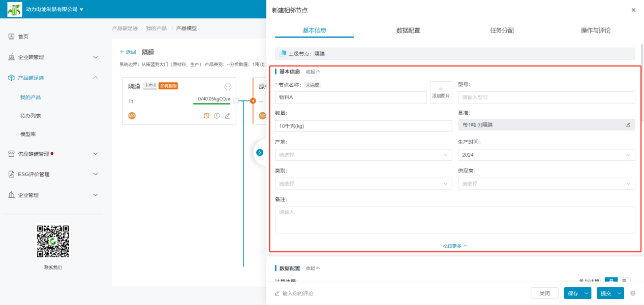Open the 产地 dropdown

click(x=363, y=155)
